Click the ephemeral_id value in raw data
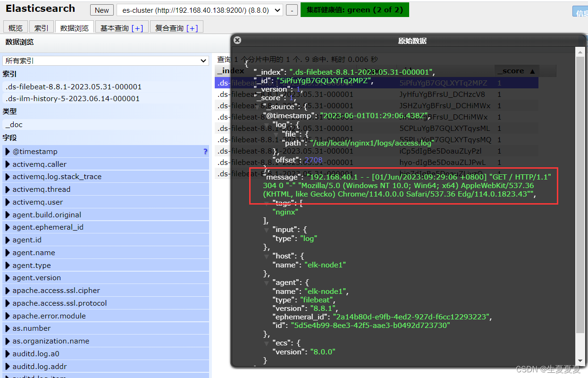This screenshot has height=378, width=588. coord(412,317)
